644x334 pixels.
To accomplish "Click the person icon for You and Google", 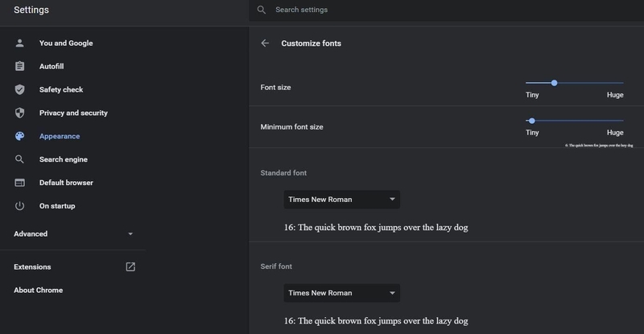I will (x=19, y=43).
